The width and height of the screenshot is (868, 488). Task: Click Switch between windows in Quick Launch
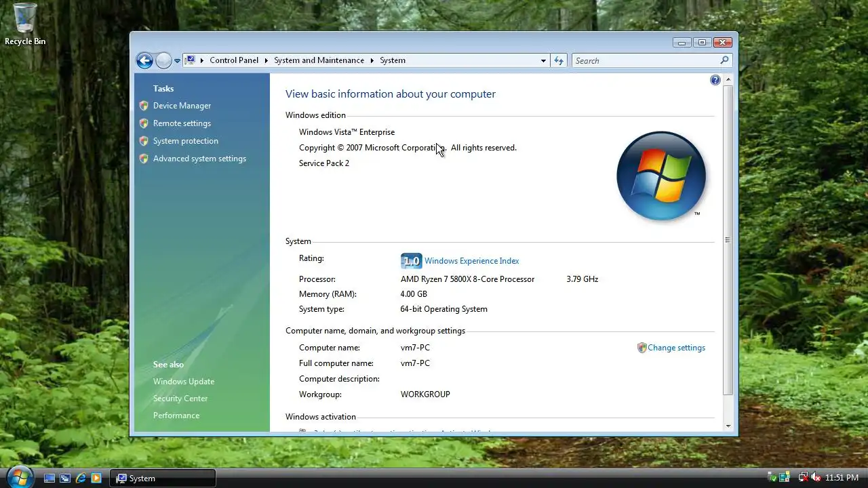click(65, 478)
